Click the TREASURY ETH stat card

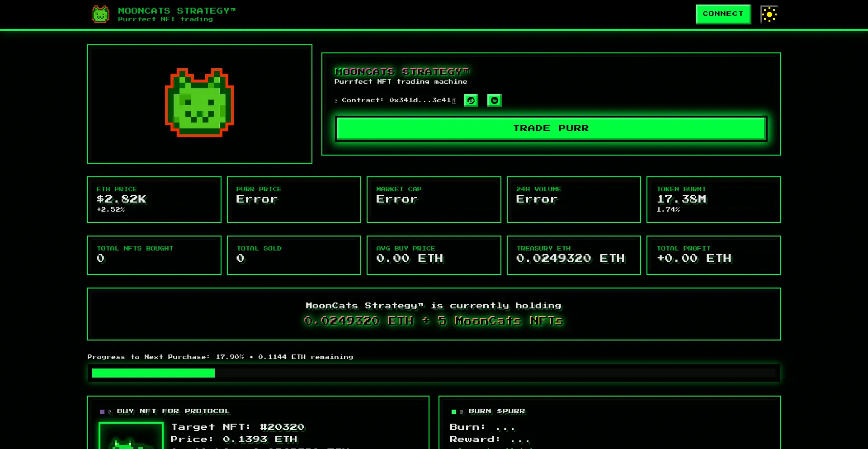click(573, 255)
